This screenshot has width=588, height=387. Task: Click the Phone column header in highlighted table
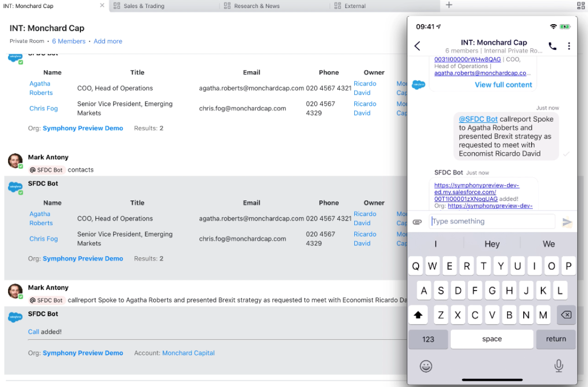329,203
